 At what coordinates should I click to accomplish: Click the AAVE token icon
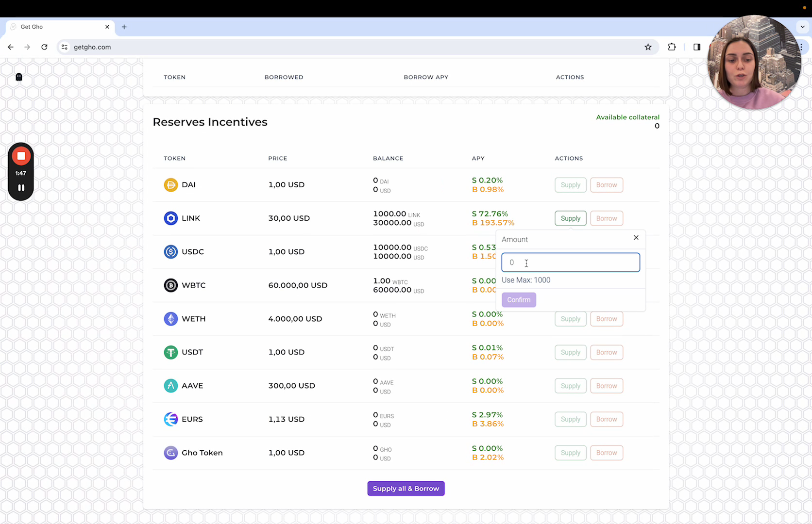pyautogui.click(x=170, y=386)
